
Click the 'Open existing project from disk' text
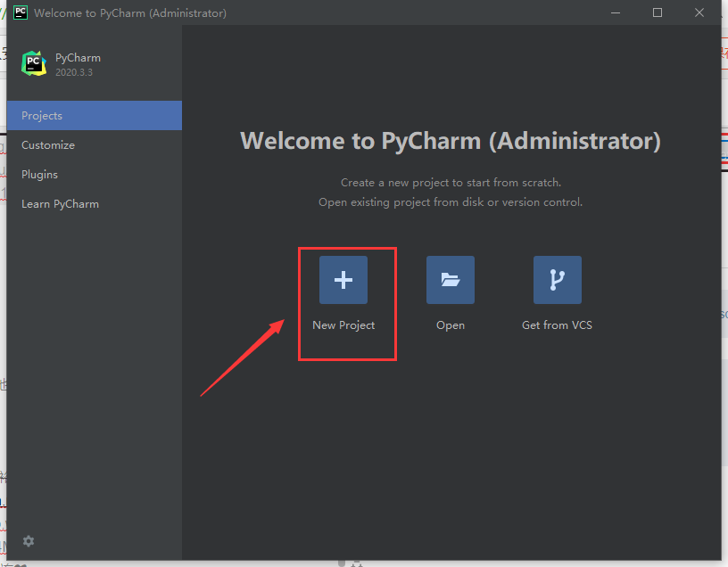point(451,202)
